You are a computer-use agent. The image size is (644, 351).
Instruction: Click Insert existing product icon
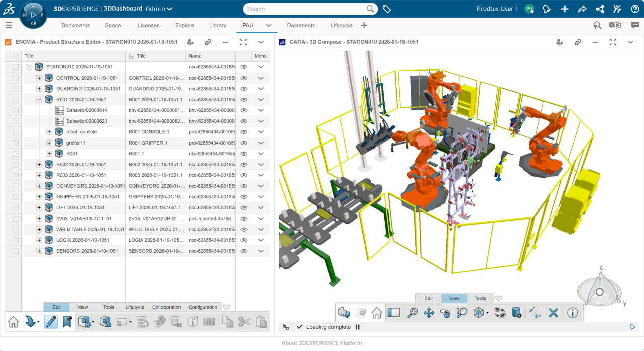click(105, 321)
